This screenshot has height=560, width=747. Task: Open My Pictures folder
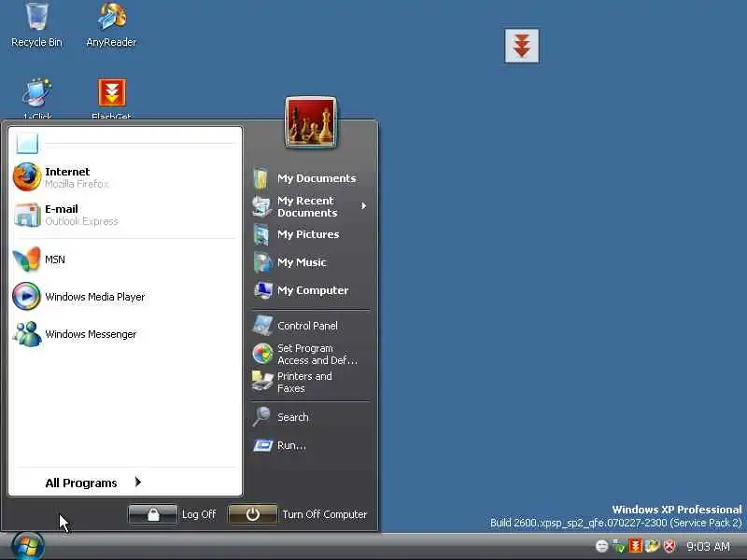[x=311, y=235]
